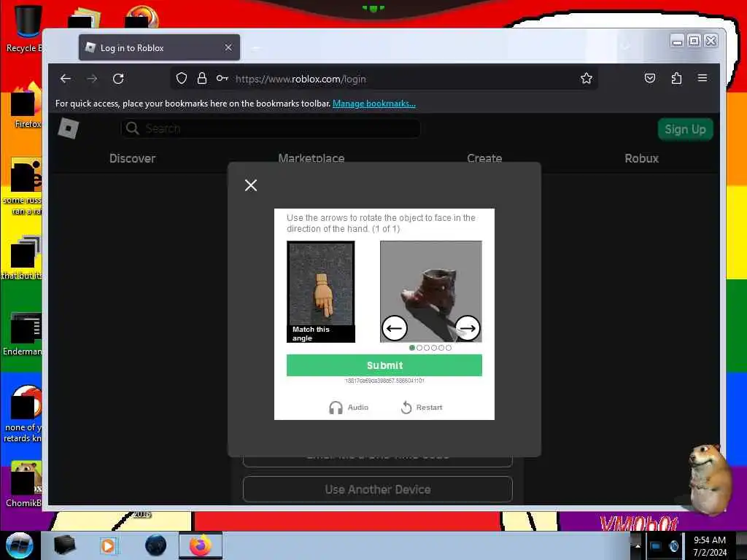The width and height of the screenshot is (747, 560).
Task: Open the dark globe taskbar icon
Action: click(155, 545)
